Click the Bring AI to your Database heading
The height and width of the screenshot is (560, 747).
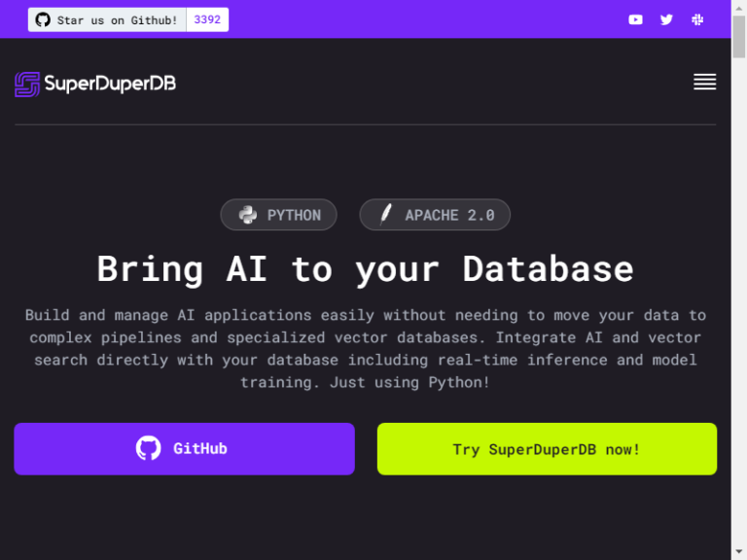[366, 269]
